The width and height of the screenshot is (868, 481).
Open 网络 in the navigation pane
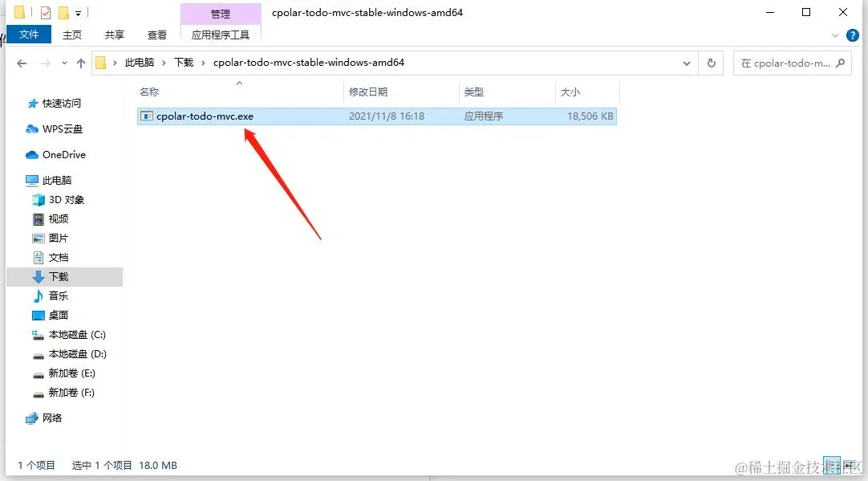point(51,418)
